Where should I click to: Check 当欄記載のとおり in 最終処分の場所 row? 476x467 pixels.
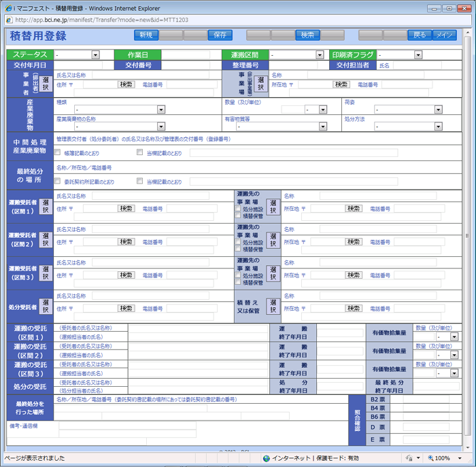[139, 181]
